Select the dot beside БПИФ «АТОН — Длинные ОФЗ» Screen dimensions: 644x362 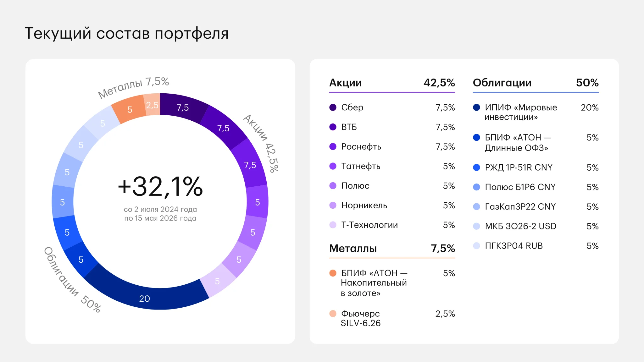(476, 137)
